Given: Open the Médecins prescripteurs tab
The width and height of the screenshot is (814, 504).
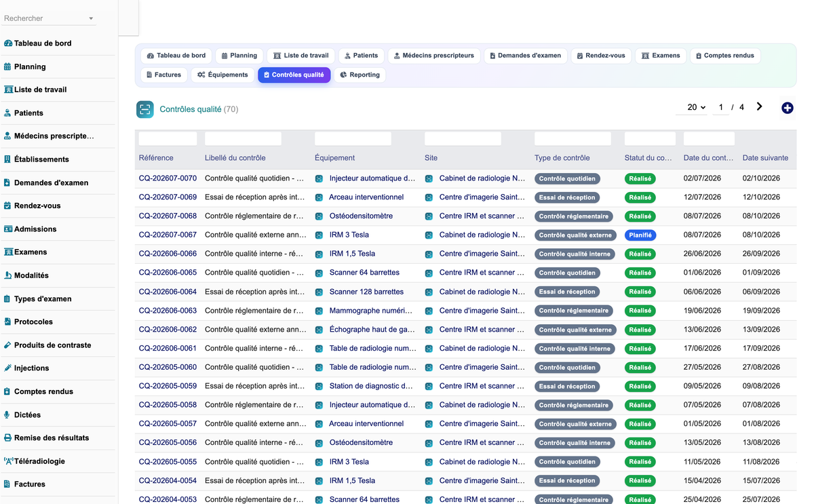Looking at the screenshot, I should [x=434, y=56].
